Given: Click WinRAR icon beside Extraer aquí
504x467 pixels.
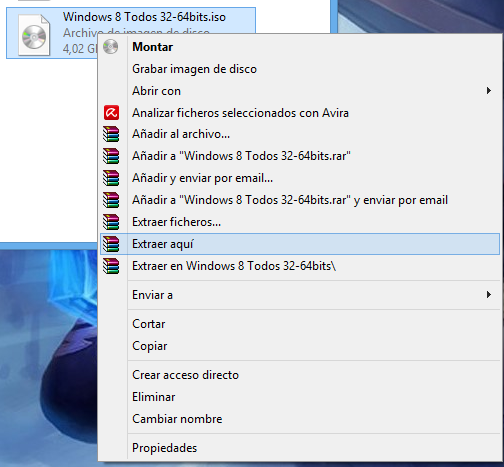Looking at the screenshot, I should coord(111,244).
